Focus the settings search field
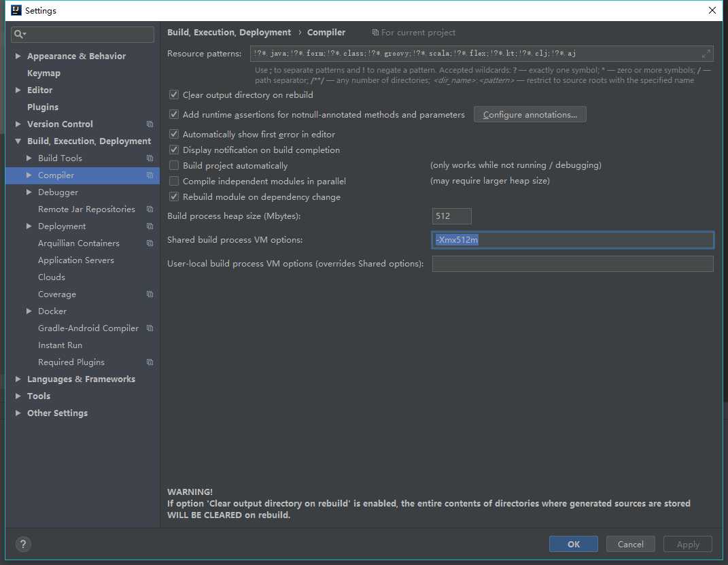Screen dimensions: 728x565 (83, 34)
